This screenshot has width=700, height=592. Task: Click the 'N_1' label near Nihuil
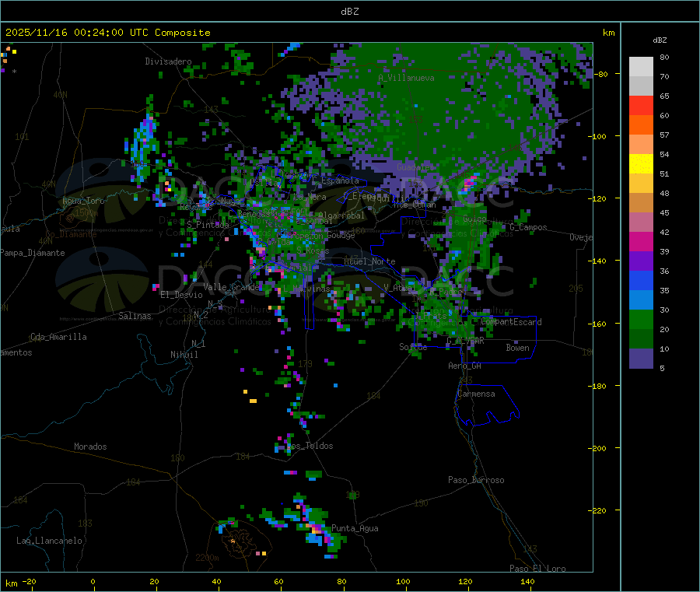tap(198, 344)
